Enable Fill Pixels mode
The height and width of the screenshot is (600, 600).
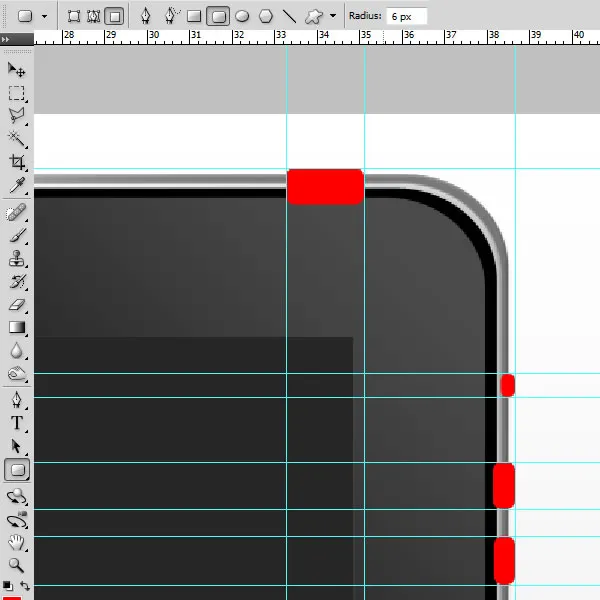[114, 16]
